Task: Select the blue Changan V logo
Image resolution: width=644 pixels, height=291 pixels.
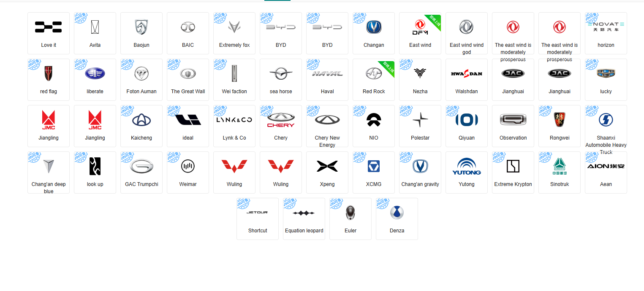Action: pyautogui.click(x=374, y=27)
